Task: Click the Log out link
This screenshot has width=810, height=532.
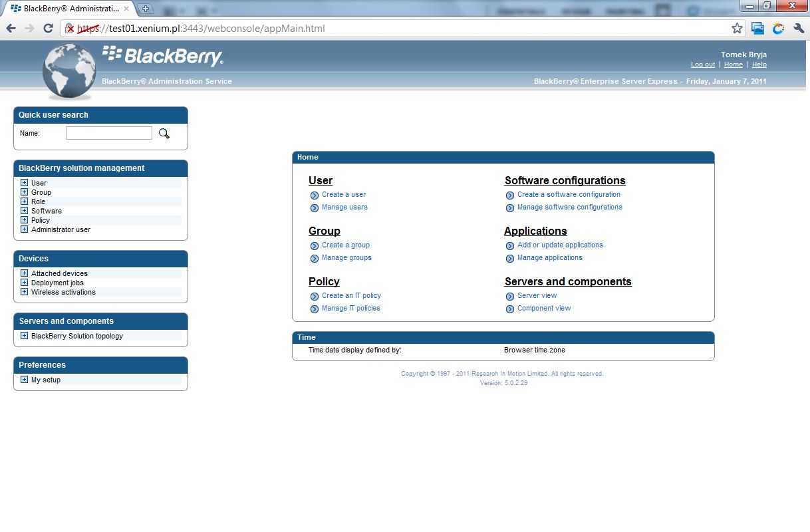Action: 703,65
